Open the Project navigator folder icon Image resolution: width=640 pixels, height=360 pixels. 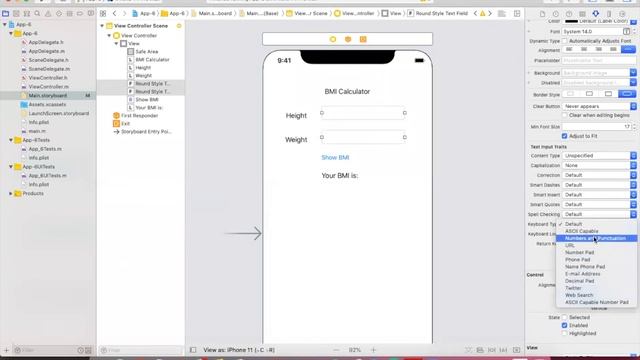click(6, 13)
